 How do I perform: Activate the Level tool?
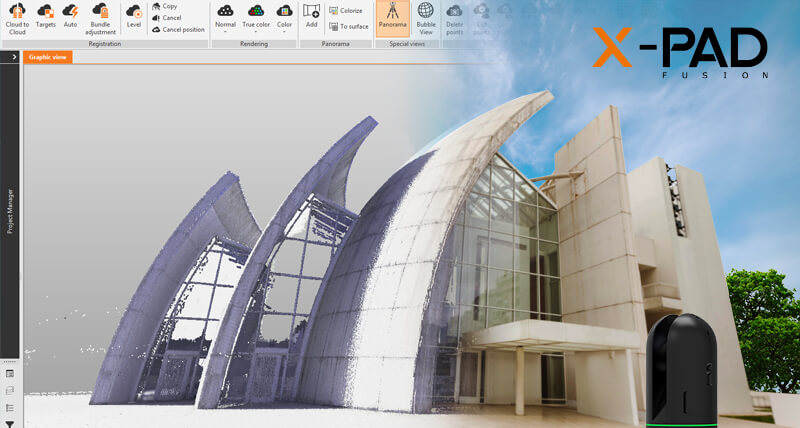click(134, 16)
